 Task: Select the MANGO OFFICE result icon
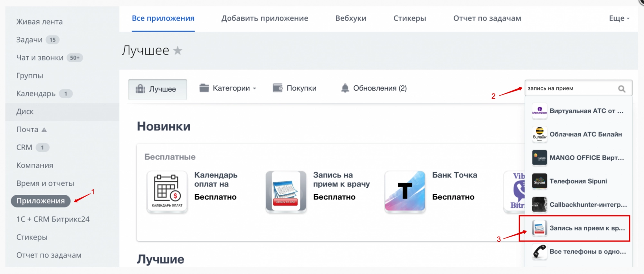point(539,158)
